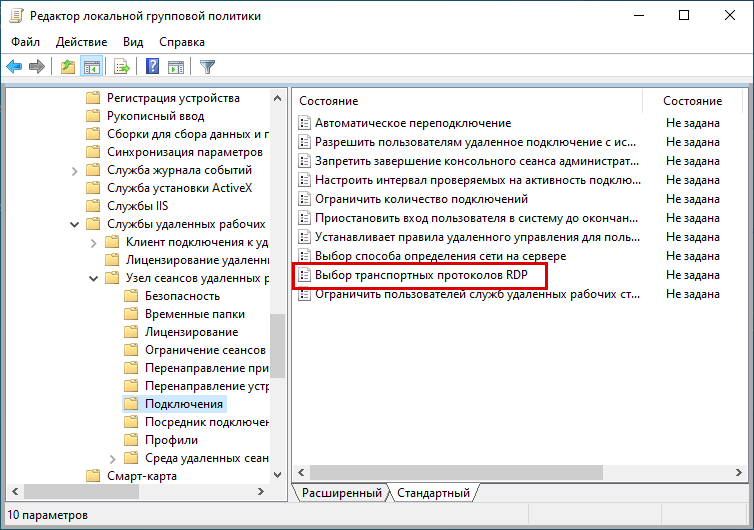Select the Посредник подключен folder

coord(207,422)
